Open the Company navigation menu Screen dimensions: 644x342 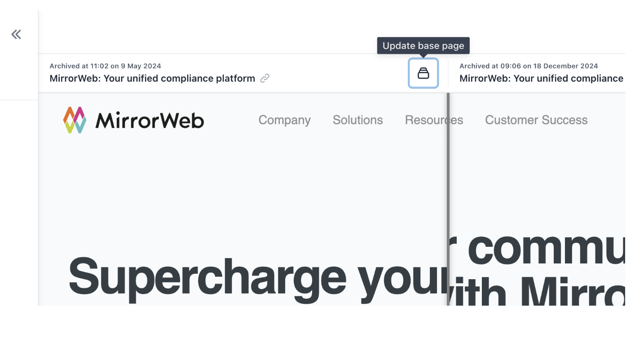(284, 120)
